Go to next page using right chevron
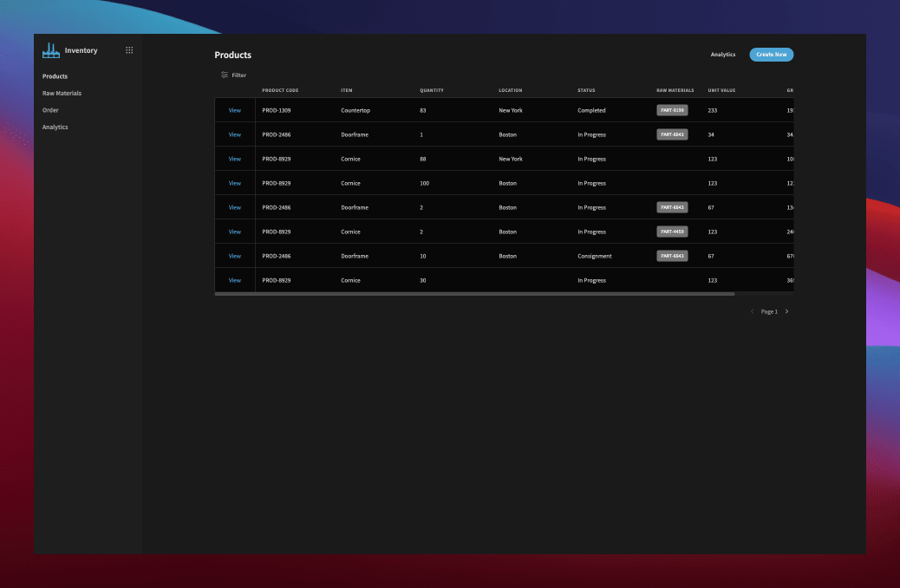This screenshot has height=588, width=900. tap(786, 310)
